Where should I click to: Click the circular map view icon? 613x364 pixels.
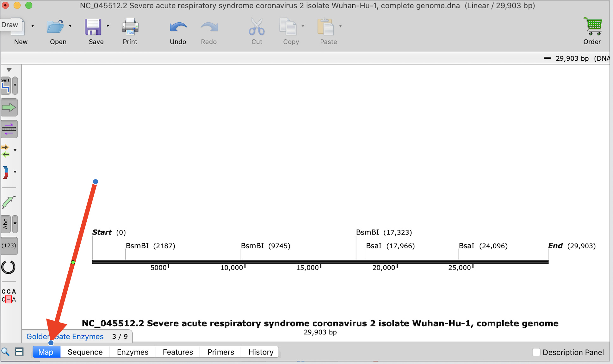point(9,267)
